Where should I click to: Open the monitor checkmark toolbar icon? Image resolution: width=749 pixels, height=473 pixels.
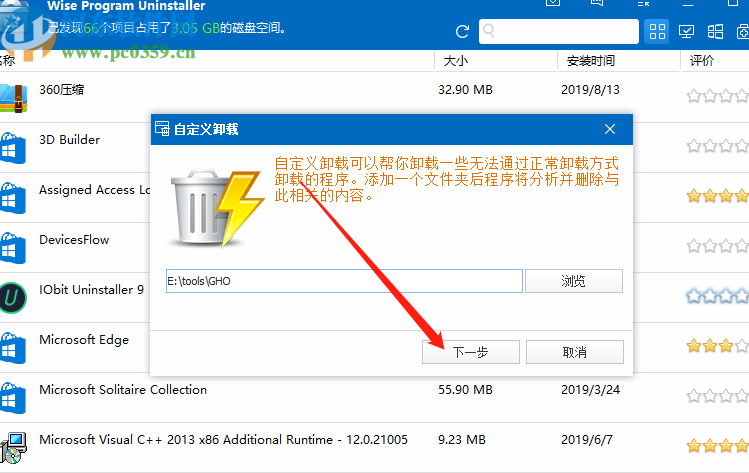pos(686,32)
